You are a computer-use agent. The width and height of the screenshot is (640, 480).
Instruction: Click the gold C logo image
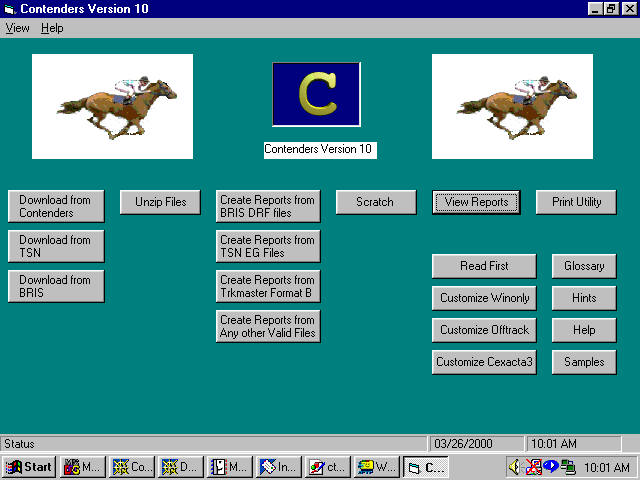316,94
